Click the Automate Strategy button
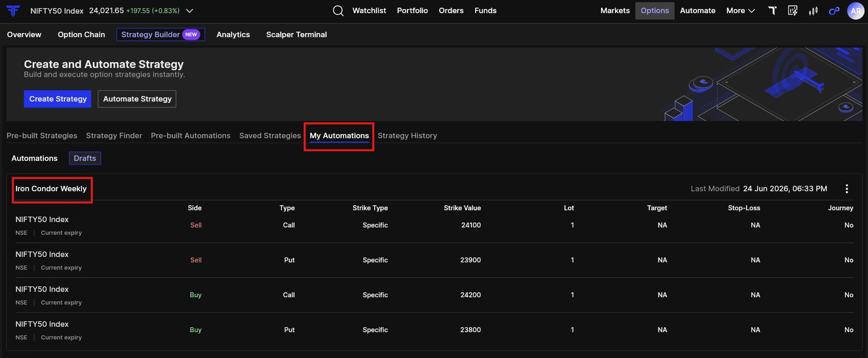This screenshot has width=868, height=358. (x=137, y=99)
